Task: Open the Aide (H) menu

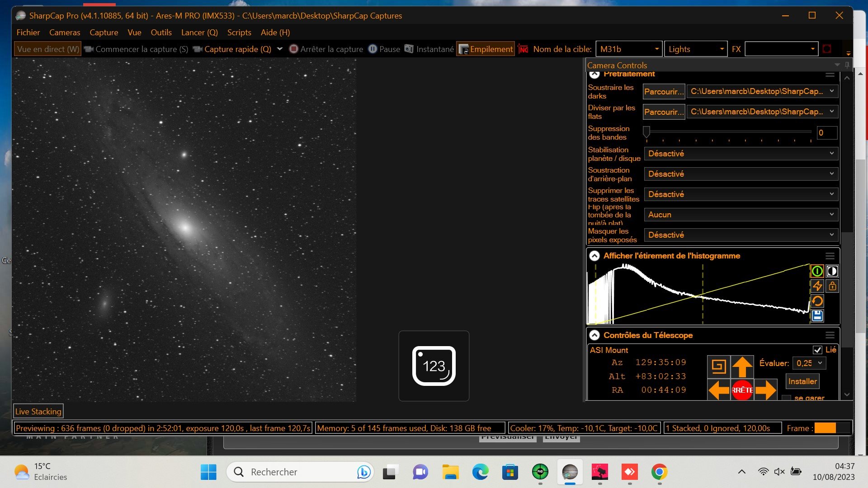Action: tap(275, 33)
